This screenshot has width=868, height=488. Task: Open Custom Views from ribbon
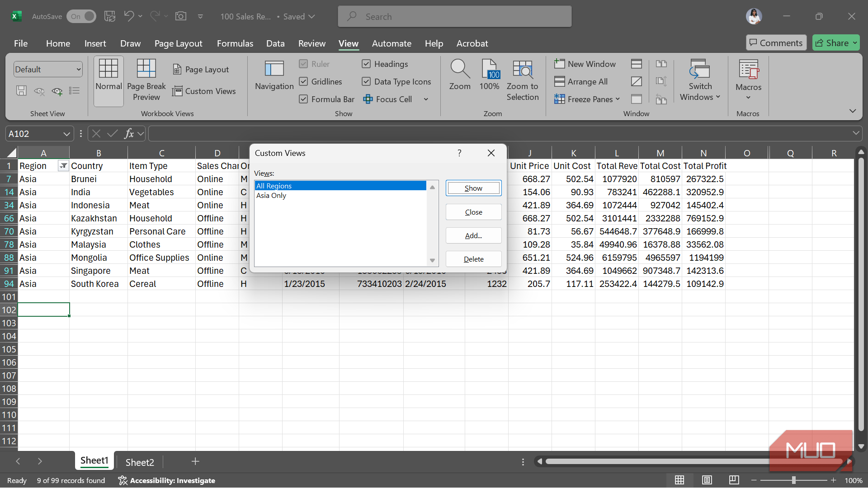204,91
